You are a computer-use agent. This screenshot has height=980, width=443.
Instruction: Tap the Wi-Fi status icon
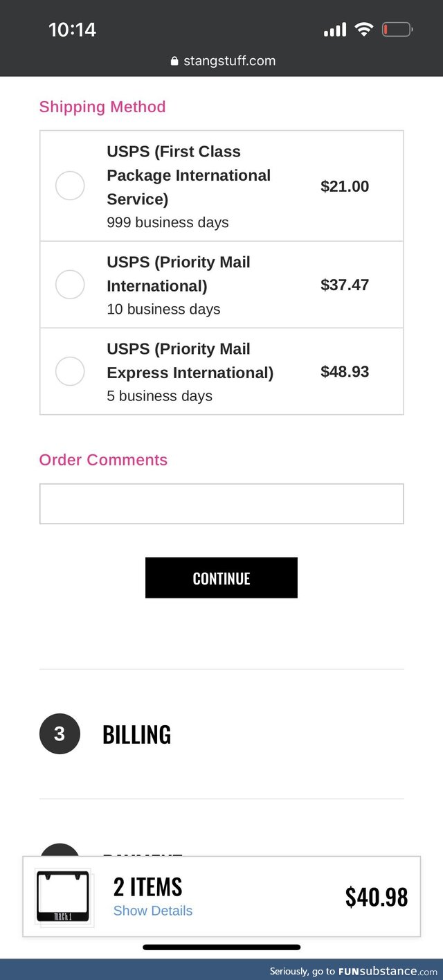coord(363,29)
